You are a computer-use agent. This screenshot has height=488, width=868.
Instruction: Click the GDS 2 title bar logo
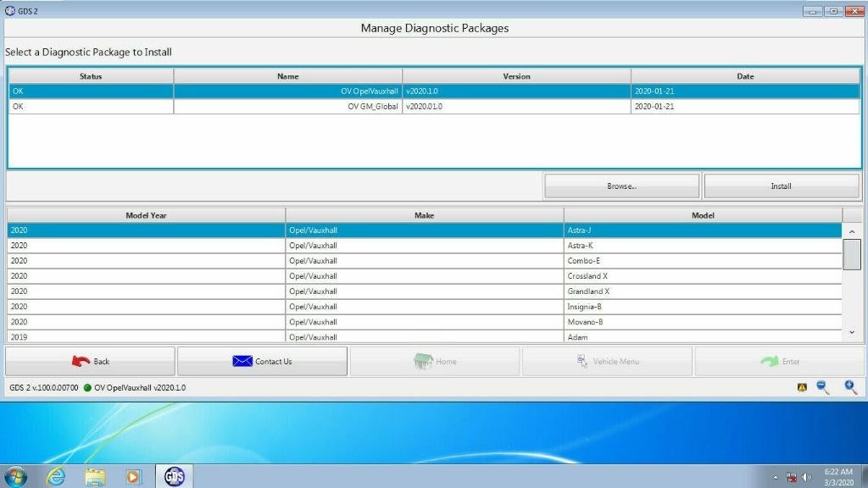10,10
